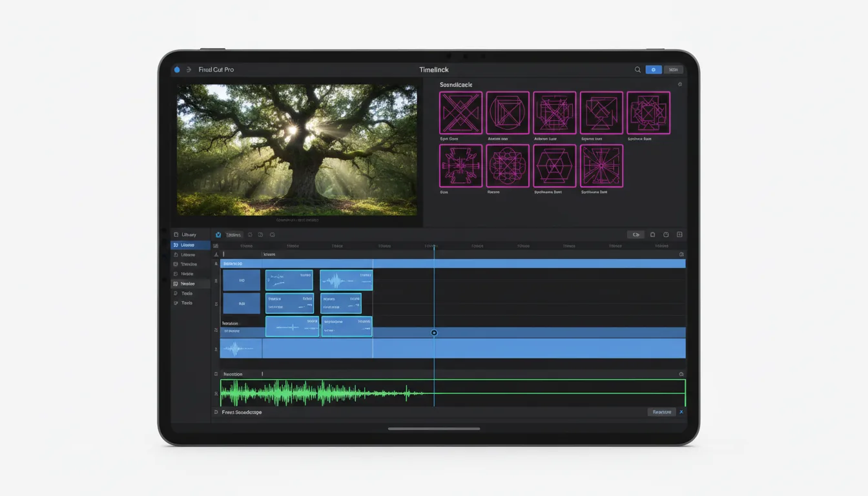Select the index/list icon left of the timeline ruler
Viewport: 868px width, 496px height.
216,245
